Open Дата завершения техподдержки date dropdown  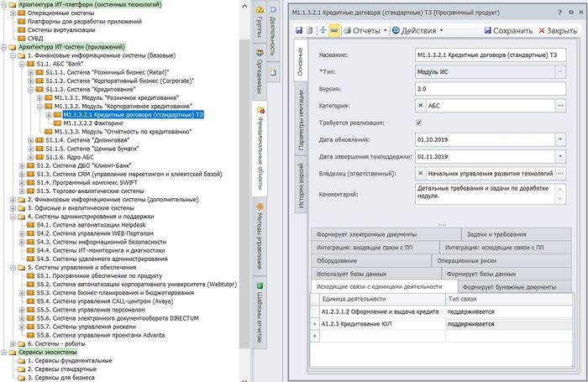[x=560, y=155]
